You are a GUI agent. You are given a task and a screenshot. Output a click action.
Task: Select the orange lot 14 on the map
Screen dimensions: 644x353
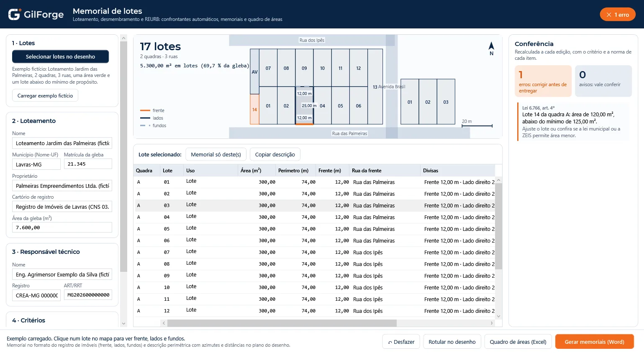(x=254, y=110)
